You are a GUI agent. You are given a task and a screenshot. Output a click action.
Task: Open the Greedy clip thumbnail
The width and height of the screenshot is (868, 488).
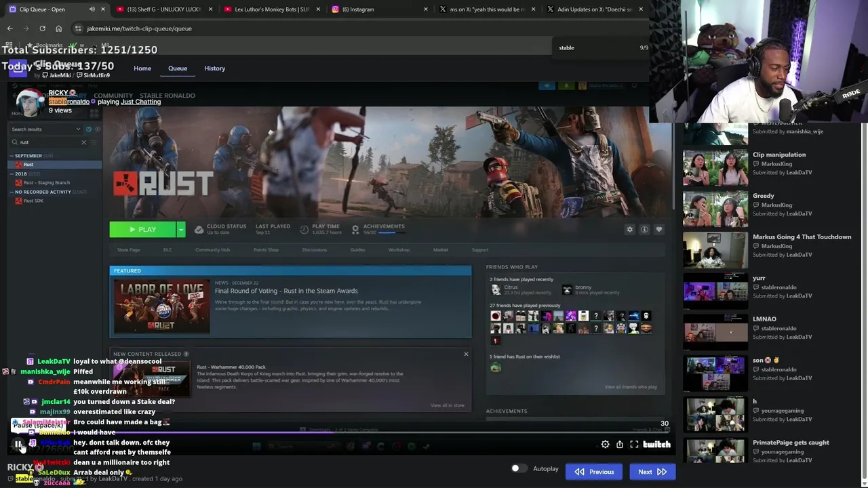715,208
